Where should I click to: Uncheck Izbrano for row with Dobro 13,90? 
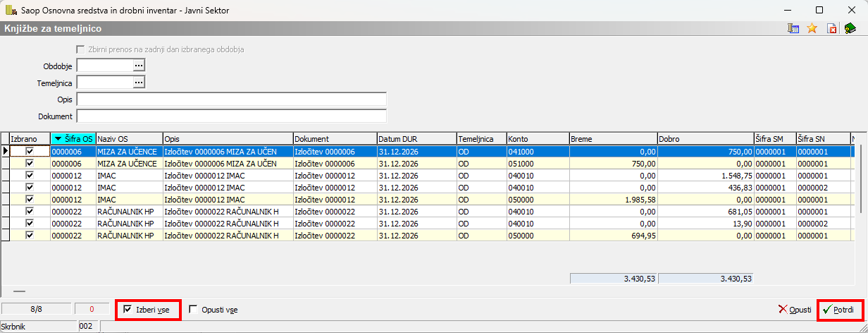30,223
